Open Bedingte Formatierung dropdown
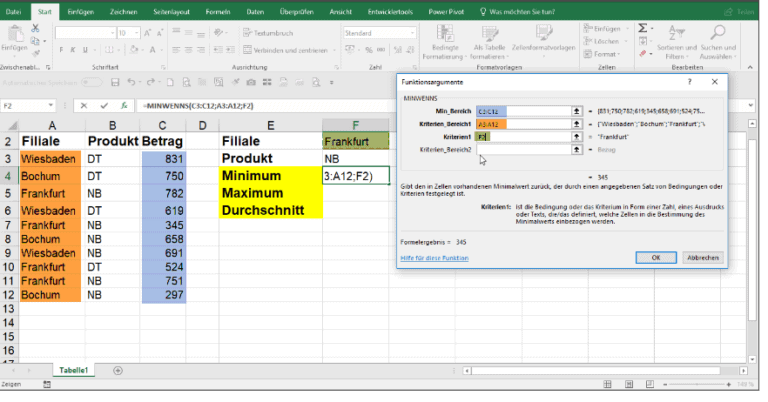Screen dimensions: 768x402 (445, 42)
